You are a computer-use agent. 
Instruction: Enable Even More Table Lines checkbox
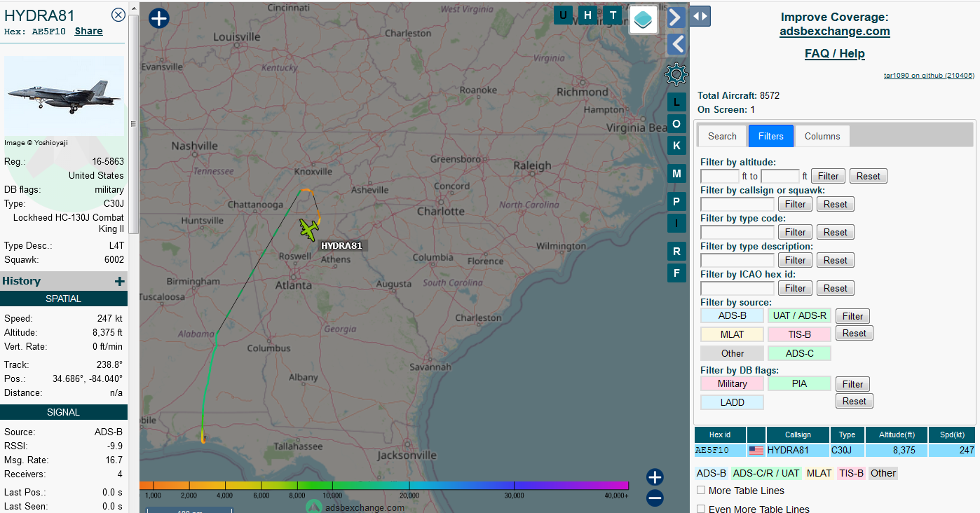pyautogui.click(x=701, y=509)
